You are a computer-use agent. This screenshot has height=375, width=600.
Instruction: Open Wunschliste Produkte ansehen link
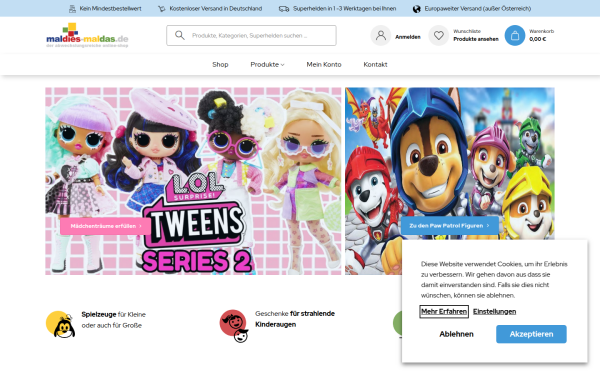476,35
